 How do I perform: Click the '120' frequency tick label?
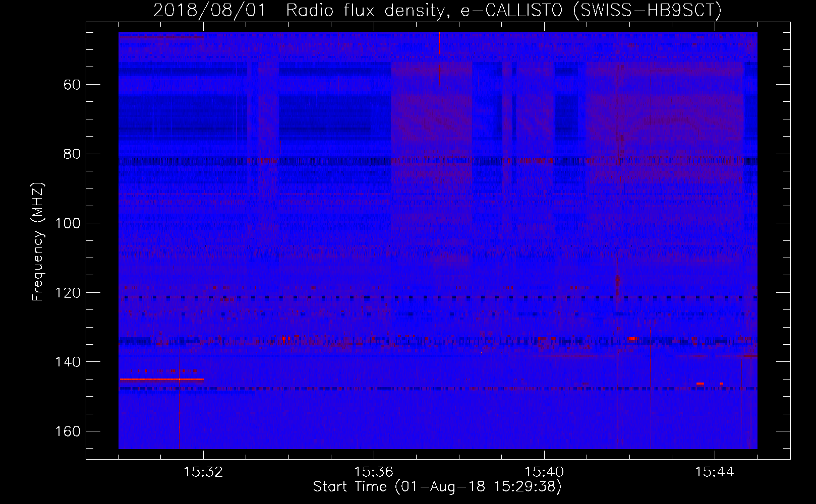pyautogui.click(x=68, y=293)
